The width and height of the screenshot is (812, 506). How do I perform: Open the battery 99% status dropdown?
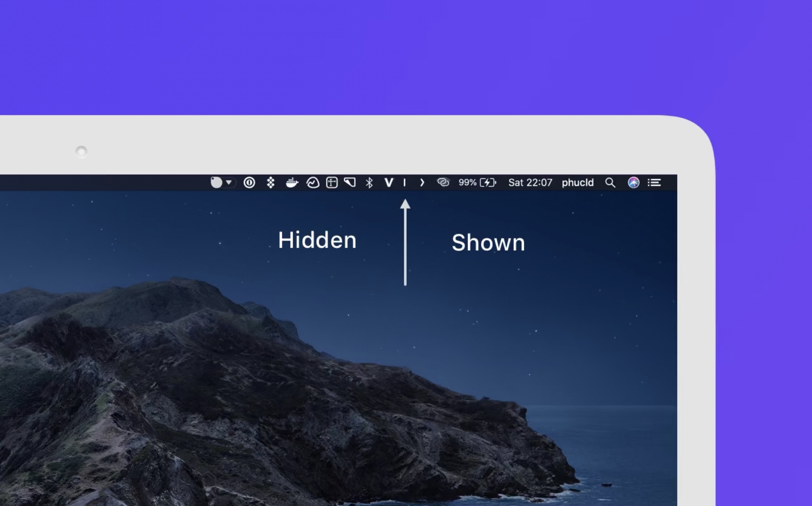(x=477, y=183)
